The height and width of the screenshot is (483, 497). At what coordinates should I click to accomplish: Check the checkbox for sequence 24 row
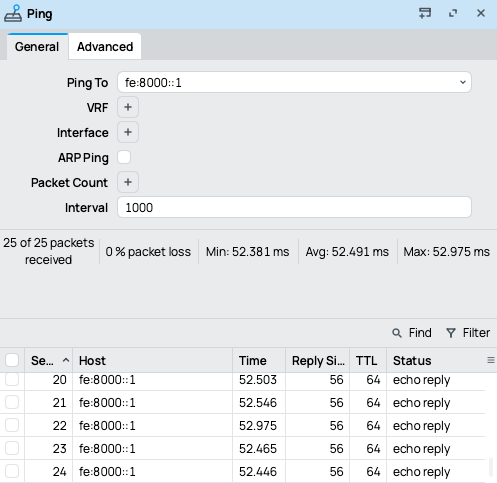12,471
